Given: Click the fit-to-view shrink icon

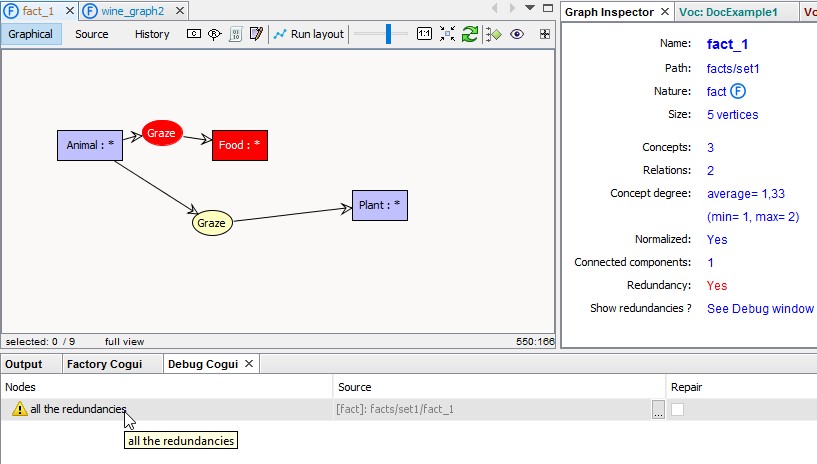Looking at the screenshot, I should point(447,34).
